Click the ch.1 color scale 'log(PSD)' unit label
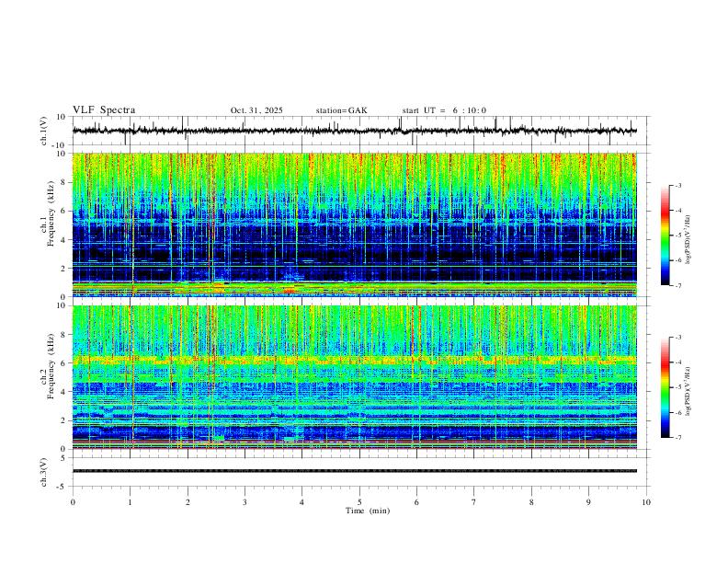 (688, 240)
